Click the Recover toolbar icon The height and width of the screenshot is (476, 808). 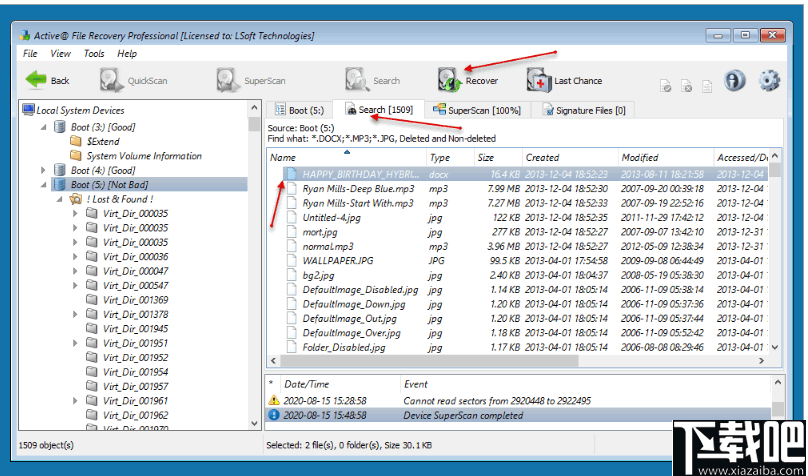(450, 80)
